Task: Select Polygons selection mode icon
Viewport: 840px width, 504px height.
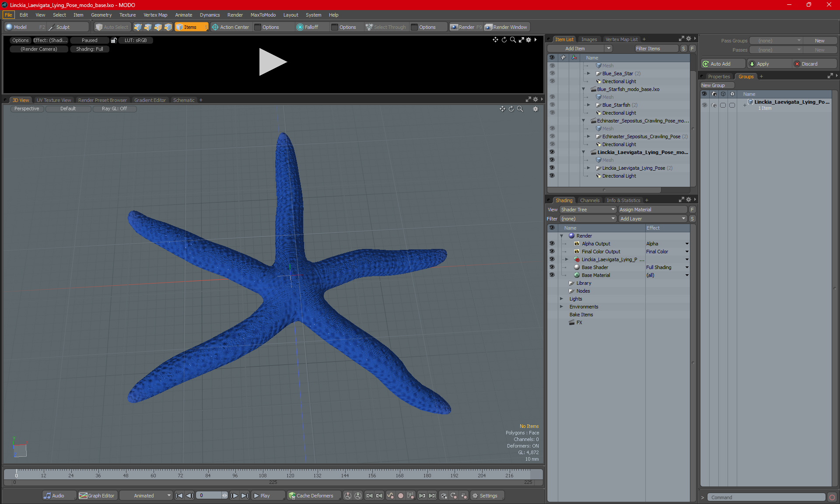Action: click(x=158, y=27)
